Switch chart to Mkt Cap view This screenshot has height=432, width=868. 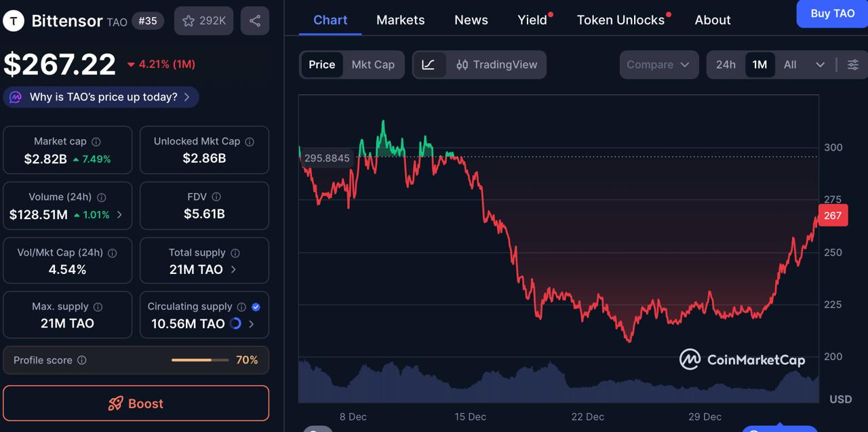[373, 64]
